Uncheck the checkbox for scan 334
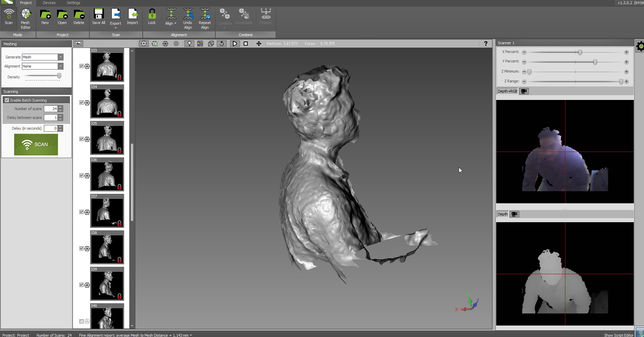The image size is (644, 337). click(81, 103)
